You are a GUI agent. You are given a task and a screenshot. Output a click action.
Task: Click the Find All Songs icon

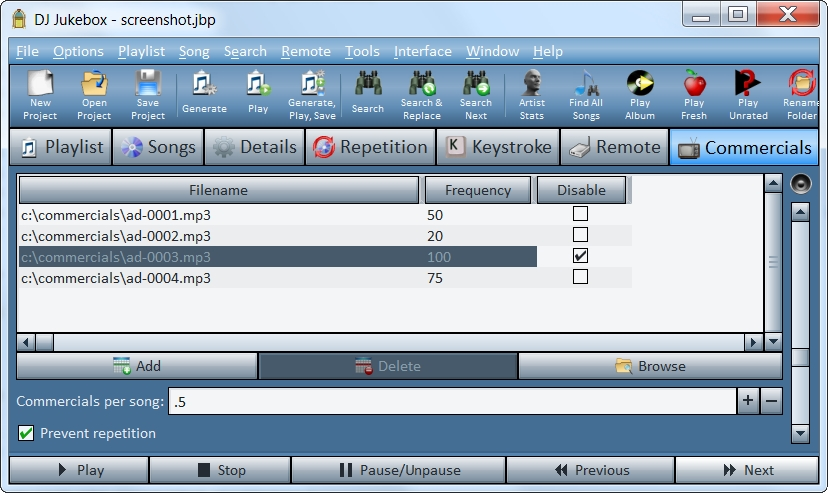point(586,83)
